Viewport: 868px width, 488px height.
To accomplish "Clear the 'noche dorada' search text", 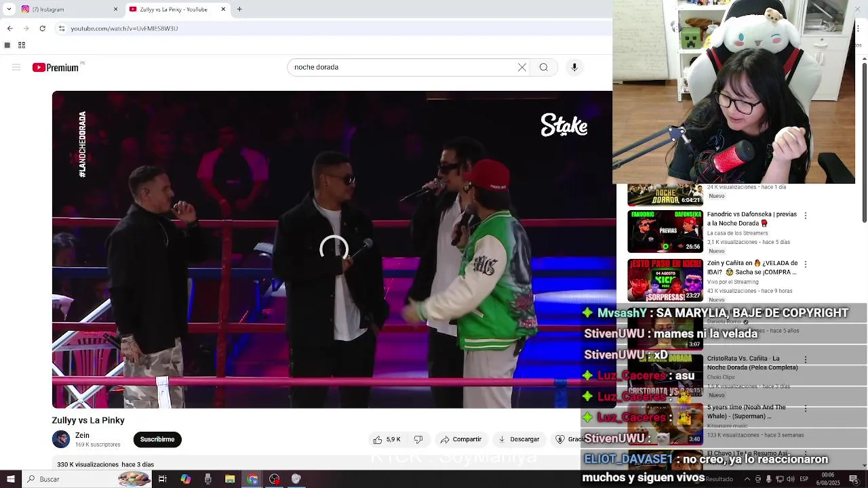I will (x=522, y=67).
